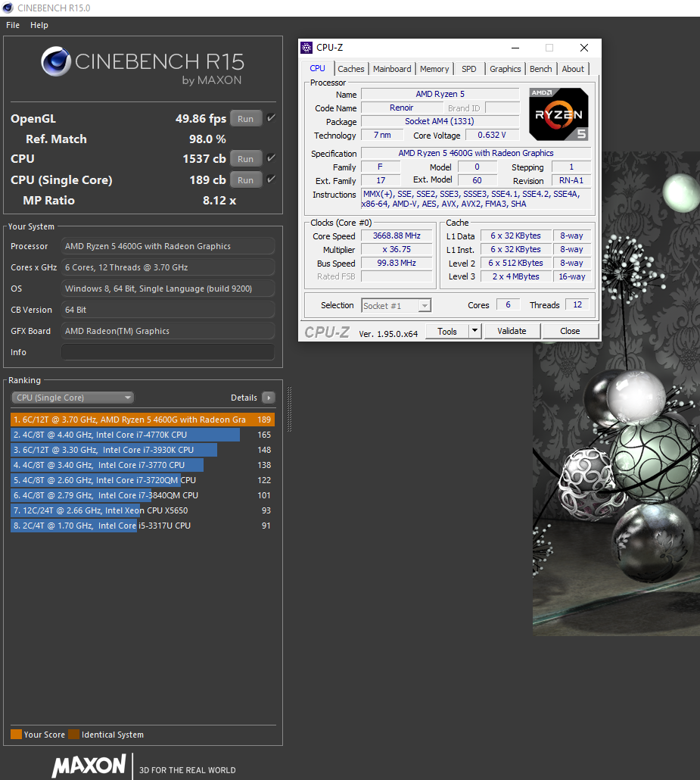Click the Cinebench title bar app icon
The height and width of the screenshot is (780, 700).
pos(8,8)
